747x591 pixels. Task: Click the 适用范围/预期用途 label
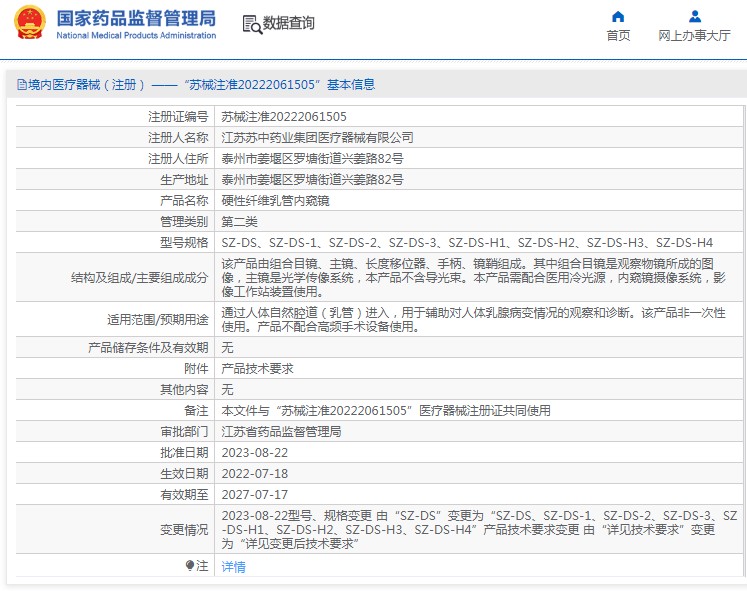[158, 320]
